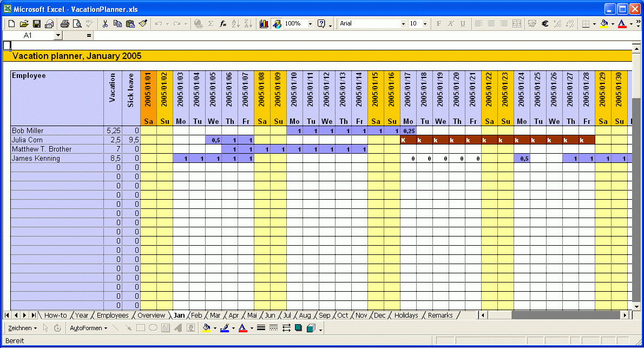Open the Arial font name dropdown
Image resolution: width=644 pixels, height=348 pixels.
tap(403, 24)
